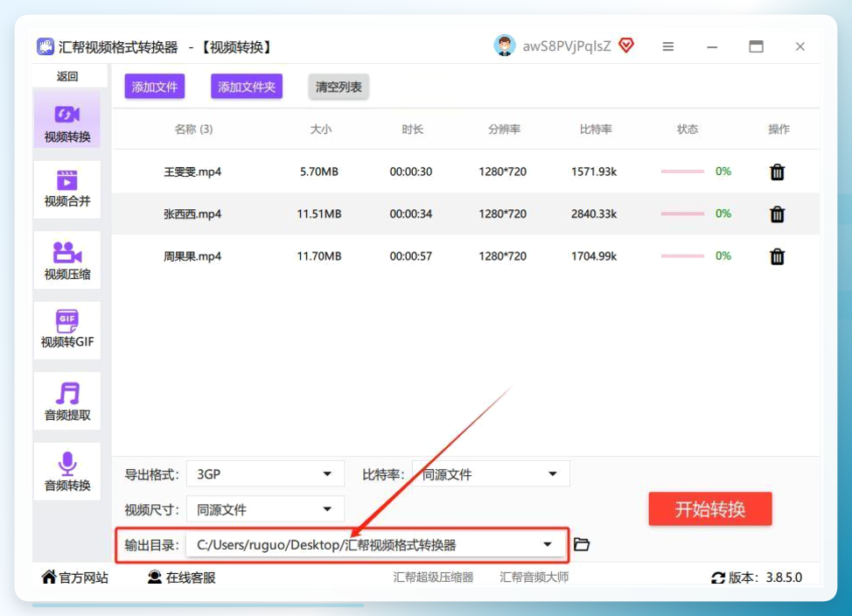Click the 分辨率 column header

point(504,129)
